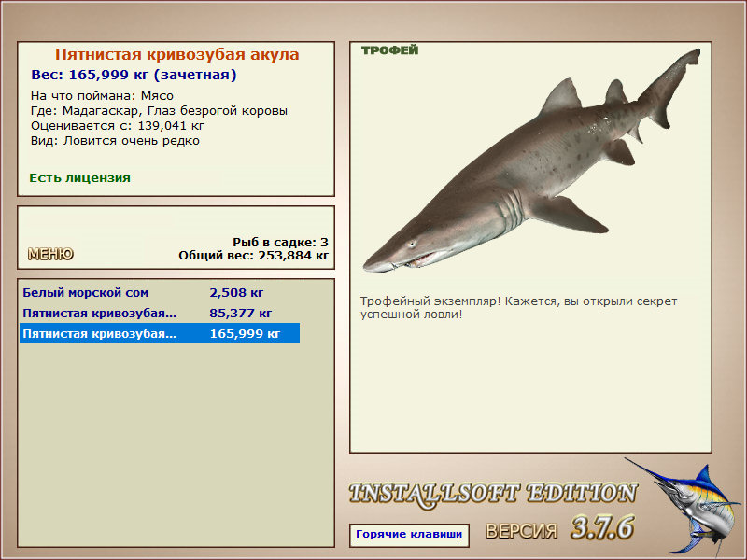Open the МЕНЮ button
Image resolution: width=747 pixels, height=560 pixels.
click(50, 254)
